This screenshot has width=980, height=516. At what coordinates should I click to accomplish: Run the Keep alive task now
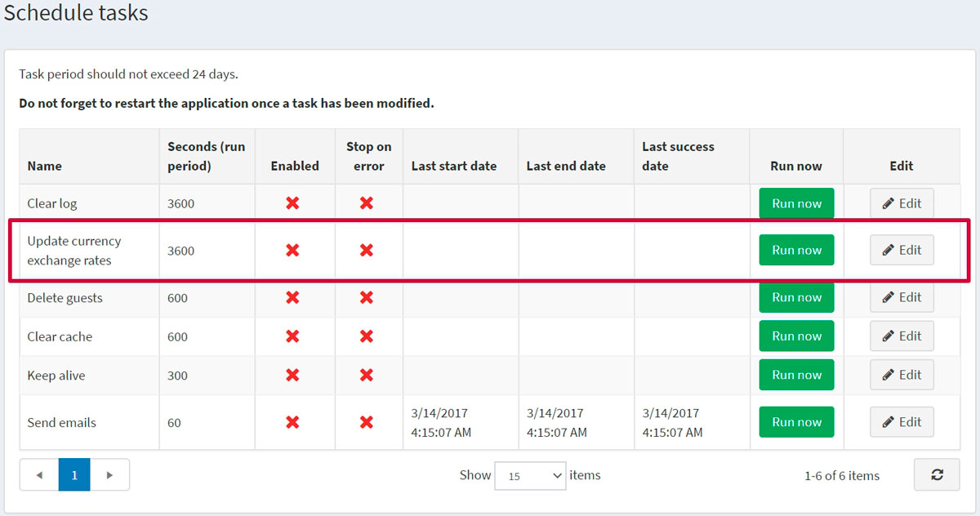click(796, 375)
